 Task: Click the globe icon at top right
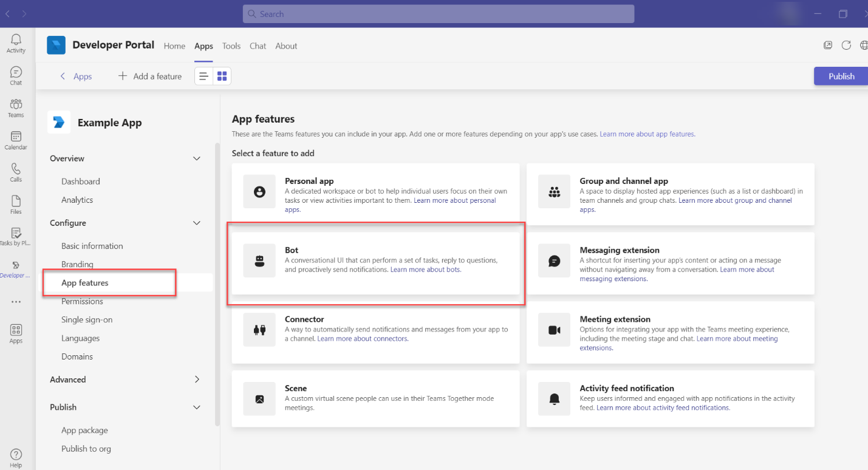pyautogui.click(x=864, y=46)
